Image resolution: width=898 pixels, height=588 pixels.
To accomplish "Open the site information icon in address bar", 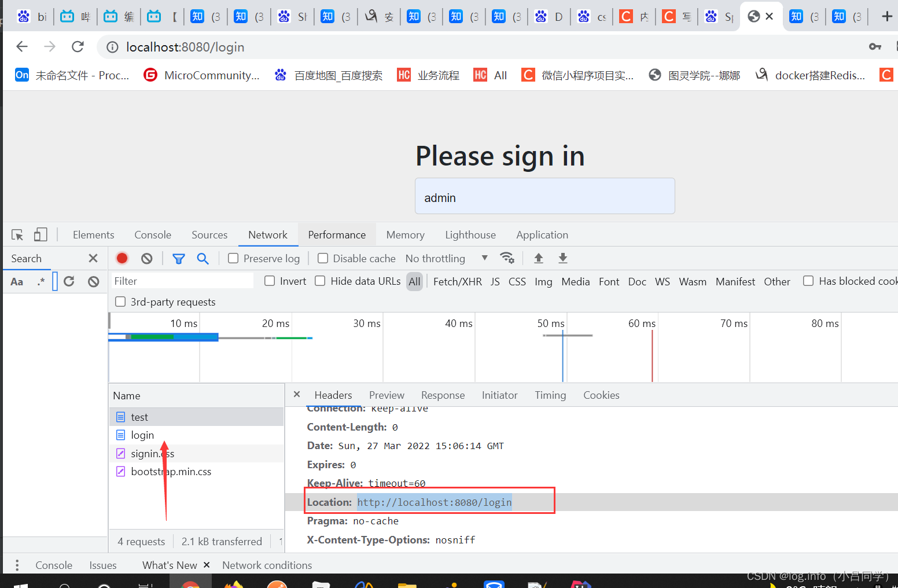I will point(112,47).
